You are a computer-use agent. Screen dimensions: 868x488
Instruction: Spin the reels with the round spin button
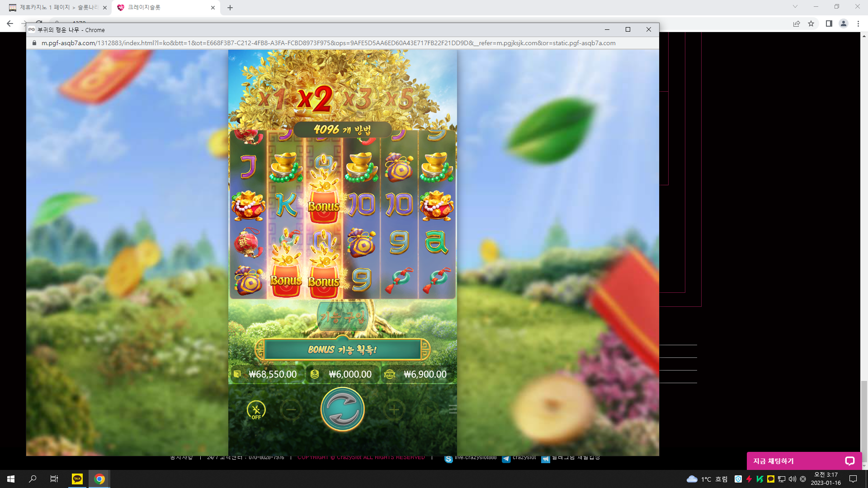pos(343,409)
